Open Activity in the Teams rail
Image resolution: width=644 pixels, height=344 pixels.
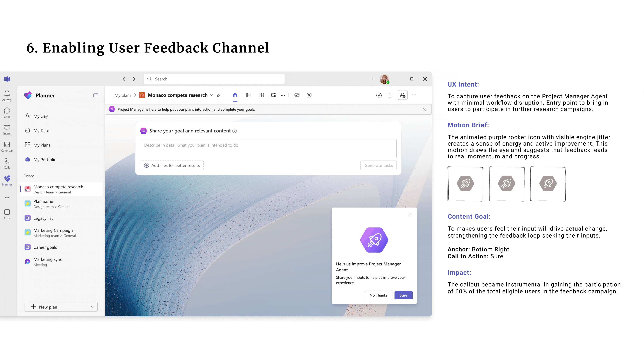click(7, 96)
